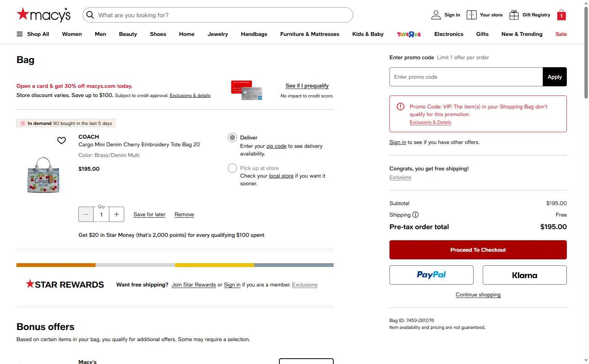Open the Shoes menu

[x=158, y=34]
